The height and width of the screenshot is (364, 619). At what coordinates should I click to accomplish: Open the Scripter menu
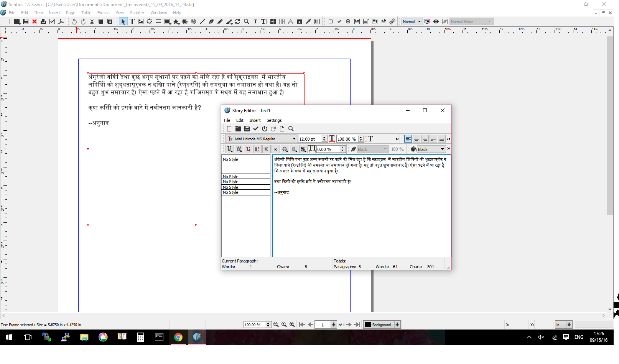point(137,13)
